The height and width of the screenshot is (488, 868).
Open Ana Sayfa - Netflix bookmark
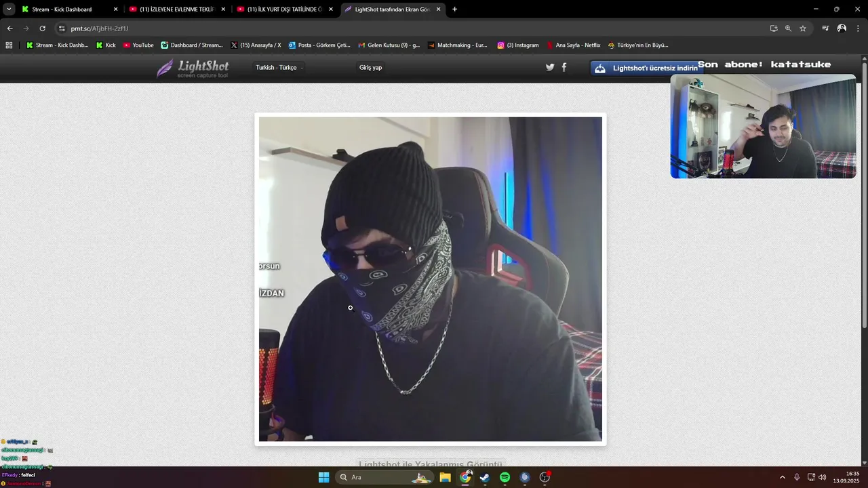(573, 45)
